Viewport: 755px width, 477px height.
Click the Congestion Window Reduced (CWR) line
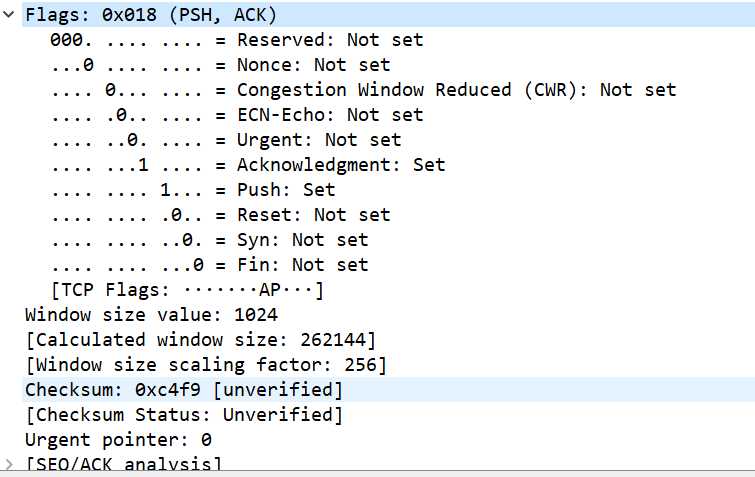364,90
